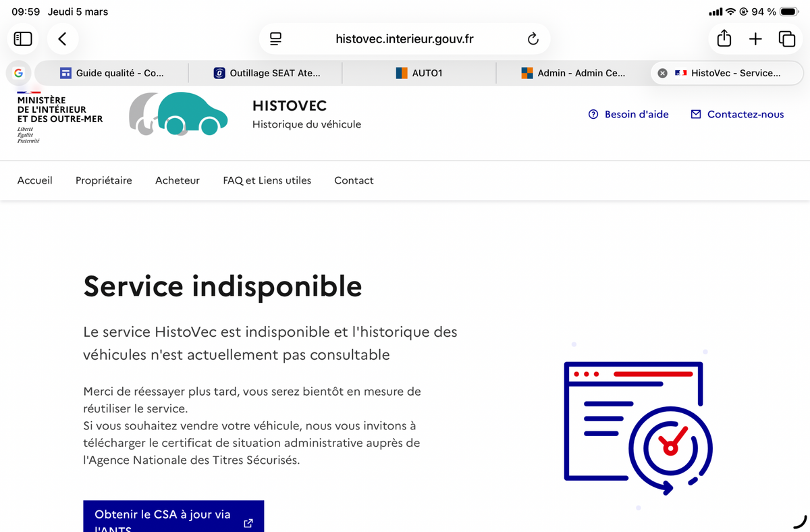The width and height of the screenshot is (810, 532).
Task: Tap the address bar URL field
Action: click(x=404, y=39)
